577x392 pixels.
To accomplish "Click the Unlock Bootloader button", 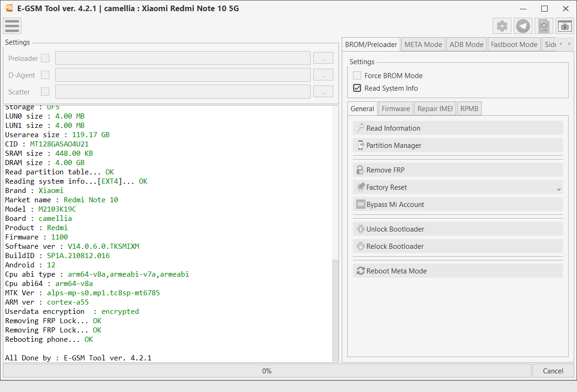I will pos(458,229).
